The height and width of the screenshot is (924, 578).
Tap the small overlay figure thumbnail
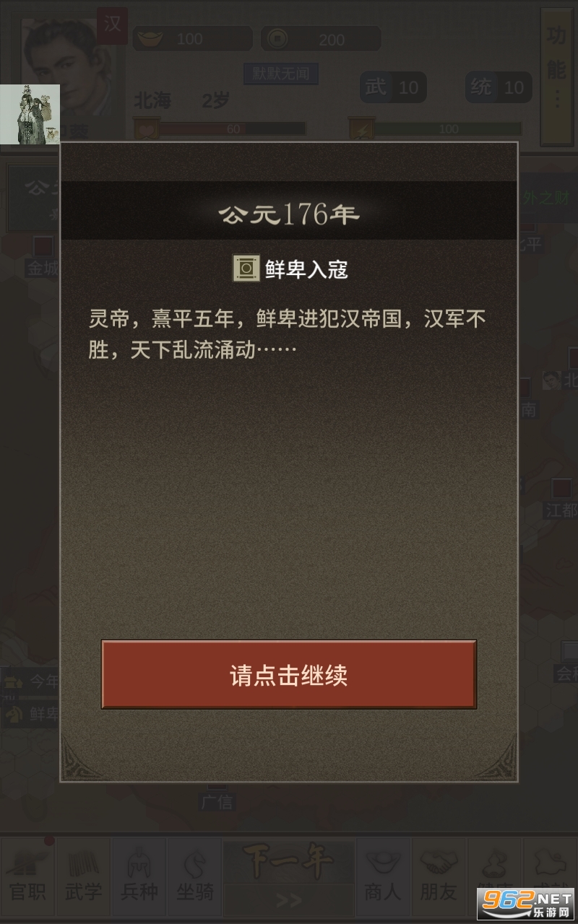tap(30, 114)
